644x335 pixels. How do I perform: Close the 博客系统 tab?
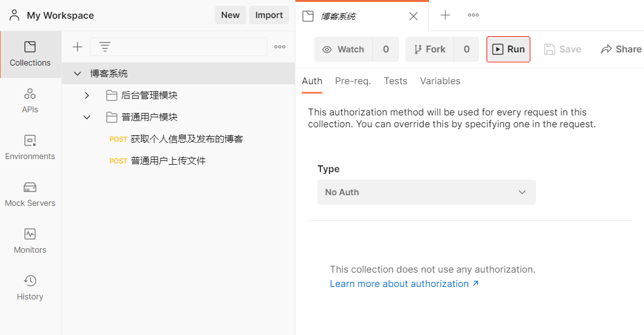pyautogui.click(x=414, y=16)
